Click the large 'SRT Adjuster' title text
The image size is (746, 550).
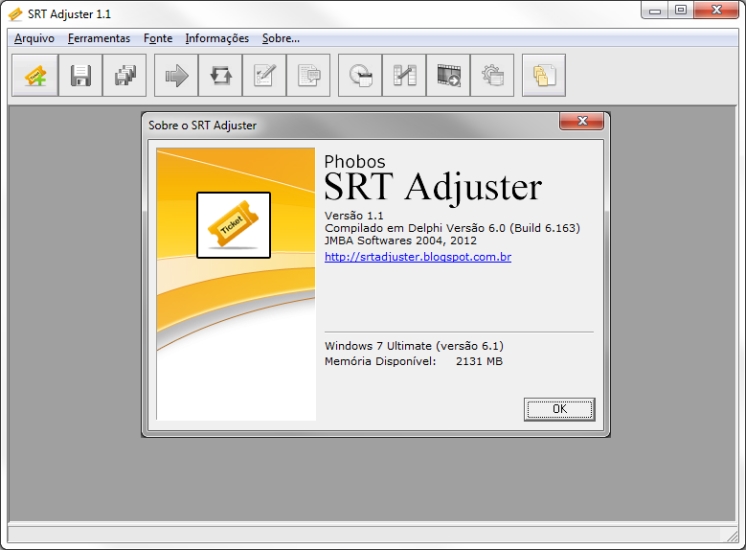pyautogui.click(x=433, y=187)
